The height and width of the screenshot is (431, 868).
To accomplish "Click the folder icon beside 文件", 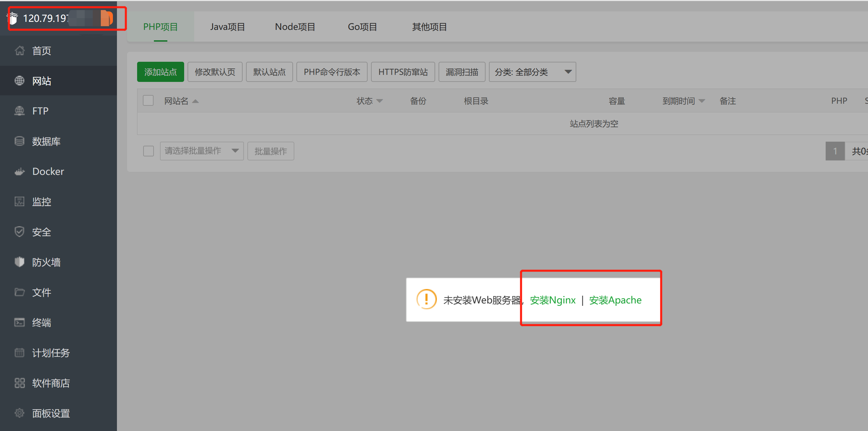I will point(19,292).
